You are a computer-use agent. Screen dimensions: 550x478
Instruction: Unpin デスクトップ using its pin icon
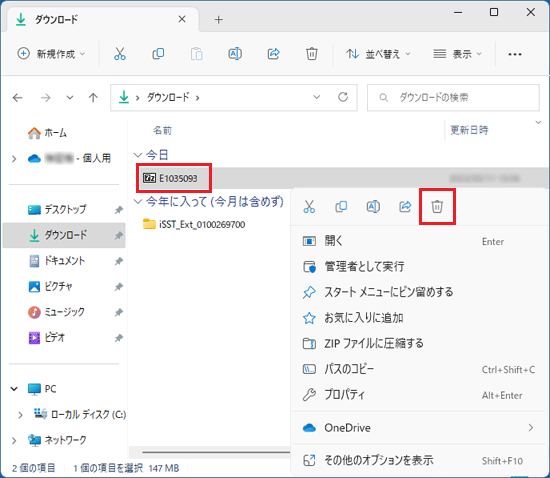point(119,210)
